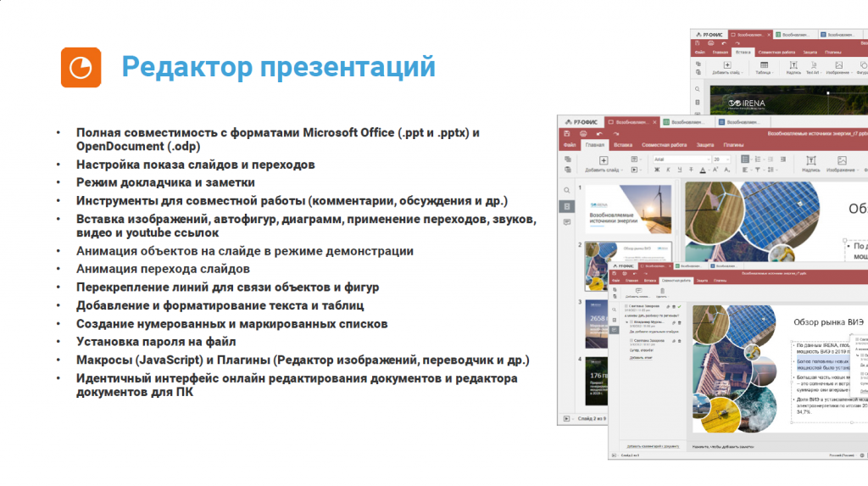
Task: Toggle slides panel icon in the Главная window's sidebar
Action: (567, 206)
